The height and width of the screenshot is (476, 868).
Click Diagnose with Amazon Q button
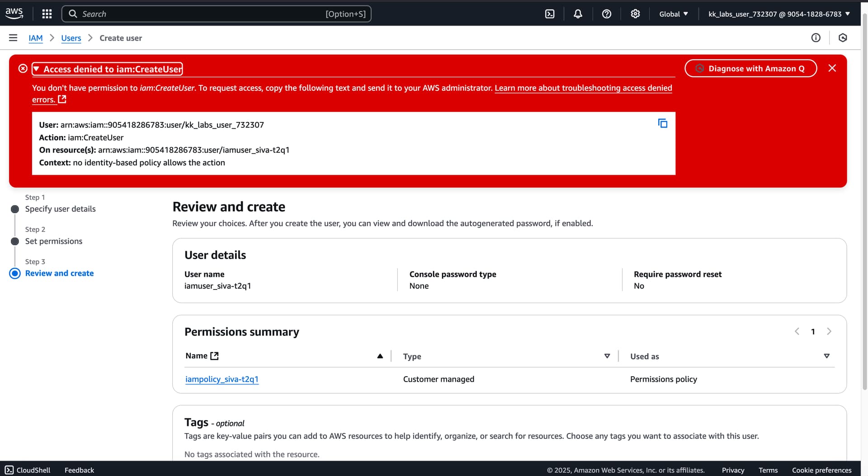click(750, 69)
